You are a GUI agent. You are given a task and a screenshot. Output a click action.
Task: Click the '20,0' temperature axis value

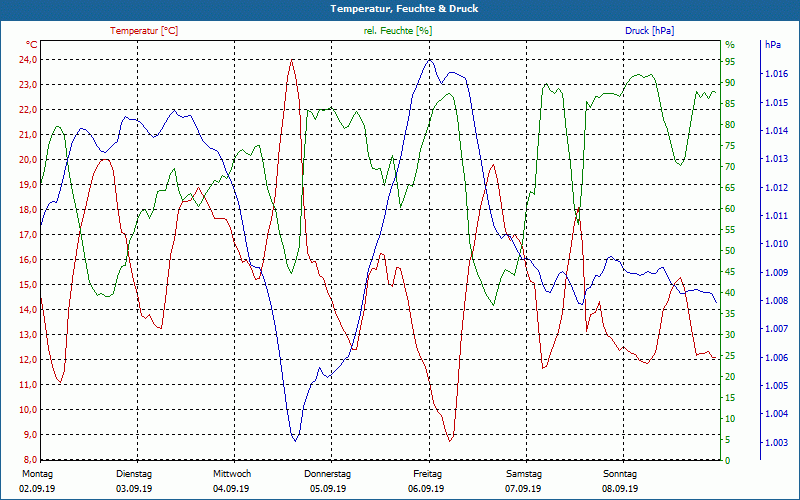pyautogui.click(x=29, y=160)
